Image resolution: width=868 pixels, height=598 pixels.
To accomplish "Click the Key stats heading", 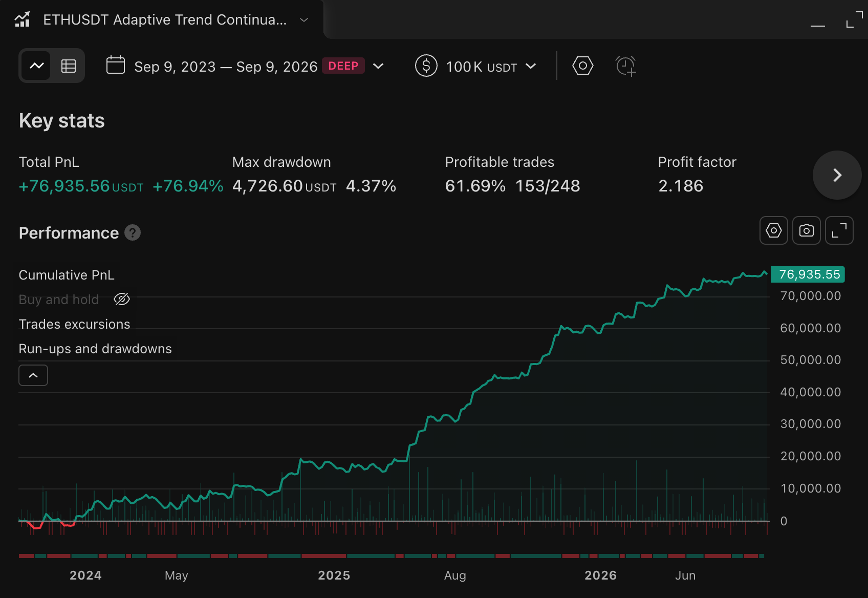I will point(62,121).
